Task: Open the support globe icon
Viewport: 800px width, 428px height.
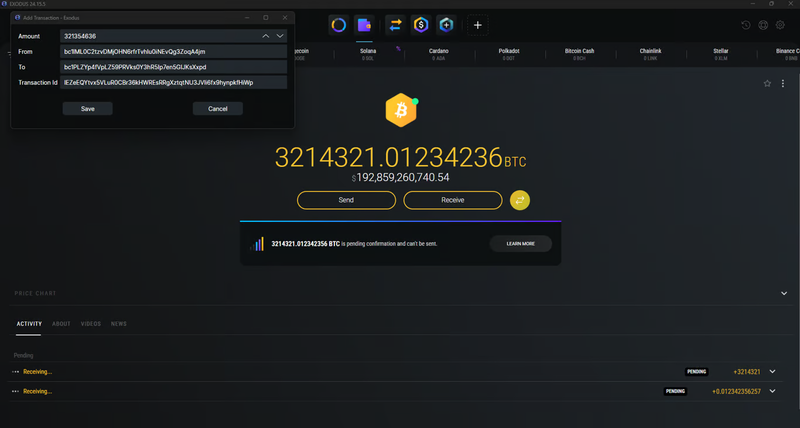Action: pyautogui.click(x=763, y=25)
